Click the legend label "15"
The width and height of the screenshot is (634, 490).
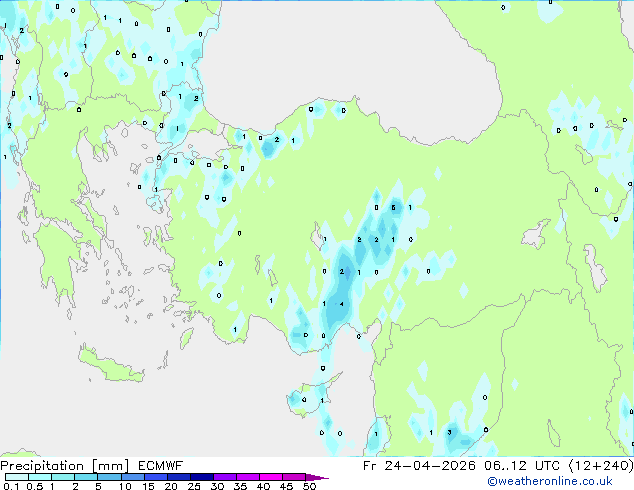[x=148, y=486]
